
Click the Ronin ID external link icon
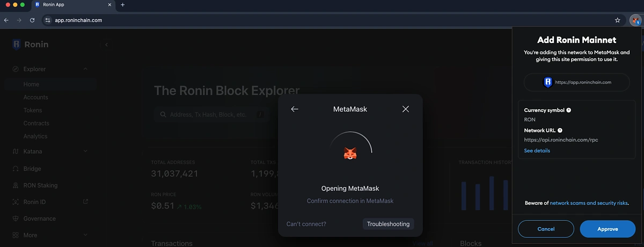[85, 201]
